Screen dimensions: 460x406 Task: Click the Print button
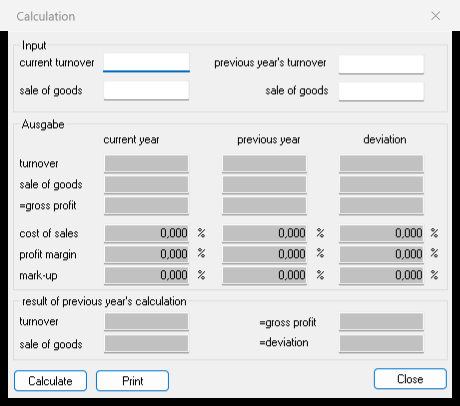coord(132,381)
